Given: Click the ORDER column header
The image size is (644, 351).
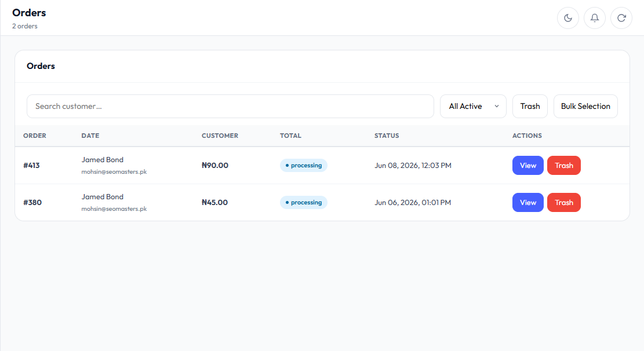Looking at the screenshot, I should [x=35, y=136].
